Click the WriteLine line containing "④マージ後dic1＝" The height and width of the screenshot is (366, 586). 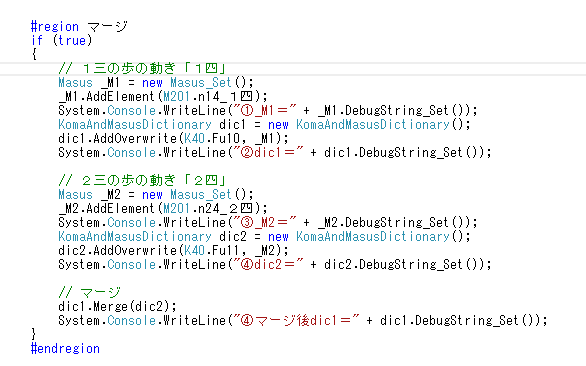pos(303,320)
